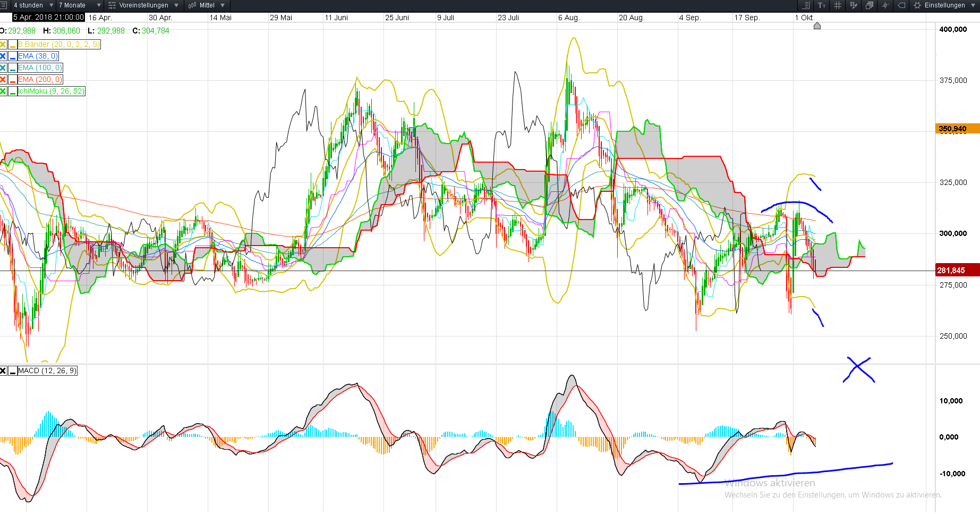The image size is (980, 514).
Task: Minimize the MACD (12, 26, 9) panel
Action: point(13,371)
